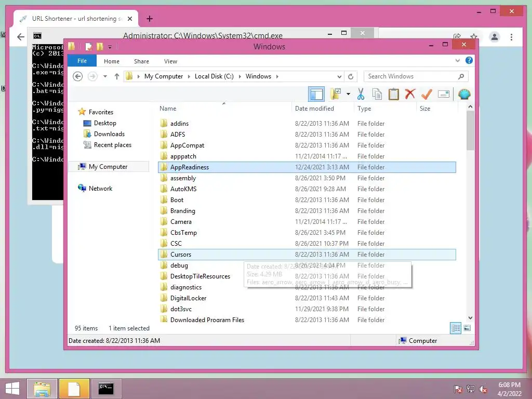Expand the folder options dropdown arrow
532x399 pixels.
click(348, 94)
